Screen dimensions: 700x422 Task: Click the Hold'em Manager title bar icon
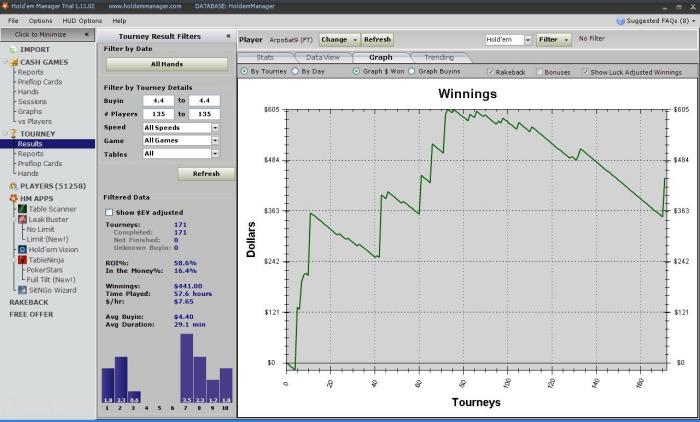(x=4, y=6)
